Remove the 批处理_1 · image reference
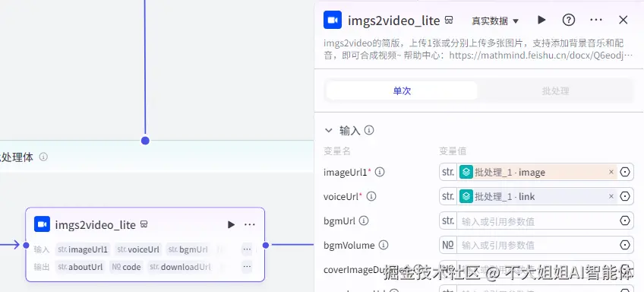This screenshot has height=292, width=644. pos(611,172)
